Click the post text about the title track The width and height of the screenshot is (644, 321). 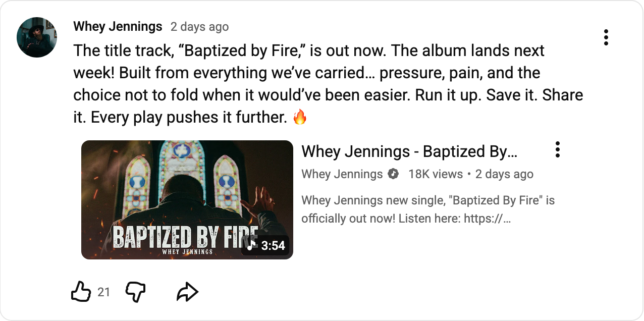pos(328,84)
